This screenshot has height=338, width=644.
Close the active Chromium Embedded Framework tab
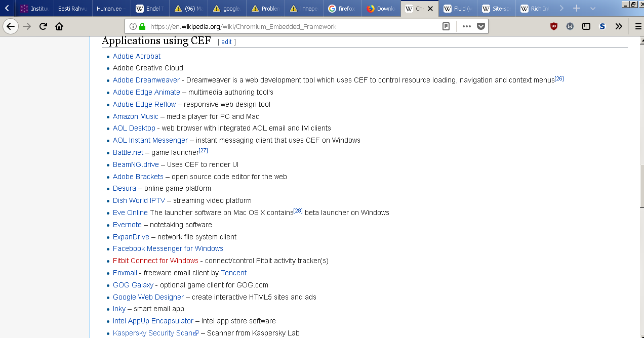point(430,9)
